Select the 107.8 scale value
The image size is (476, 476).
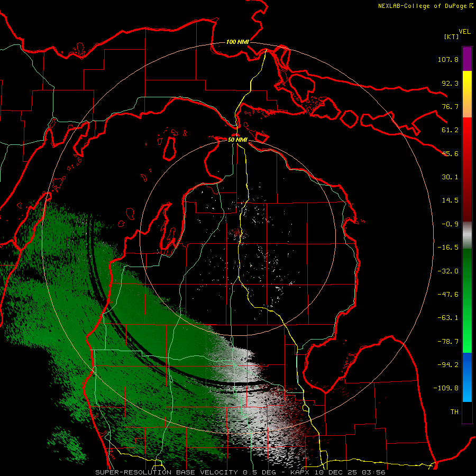448,59
